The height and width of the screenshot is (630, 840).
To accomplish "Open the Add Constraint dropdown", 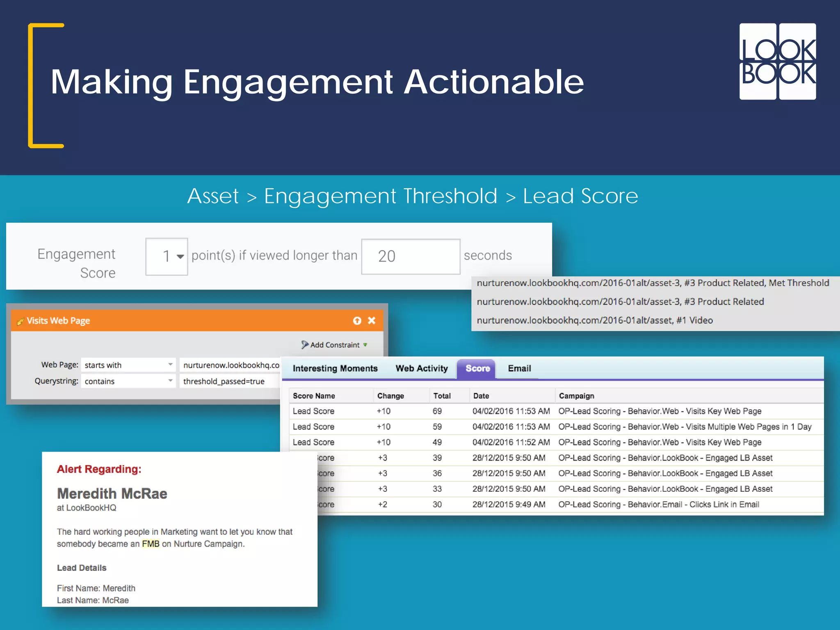I will click(365, 345).
